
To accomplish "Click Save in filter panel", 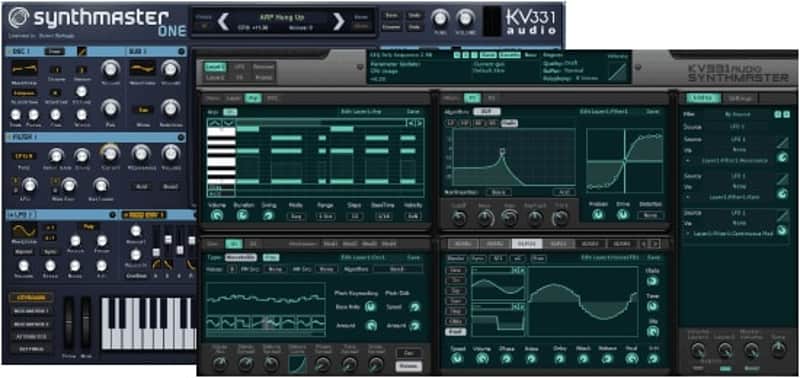I will [x=653, y=111].
